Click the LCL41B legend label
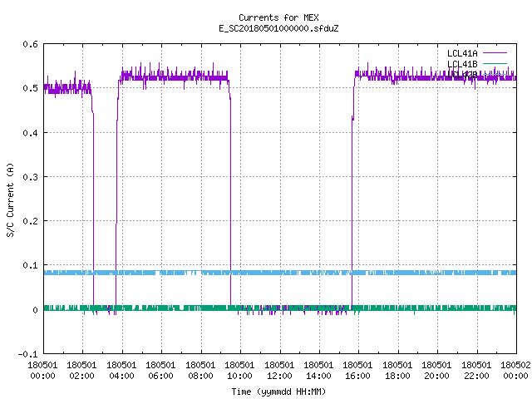Viewport: 532px width, 399px height. click(462, 64)
